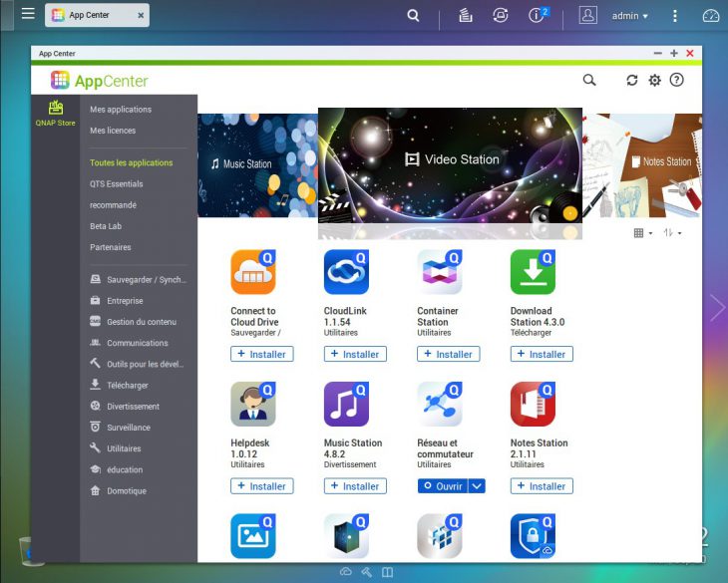
Task: Open the grid view mode dropdown
Action: click(642, 232)
